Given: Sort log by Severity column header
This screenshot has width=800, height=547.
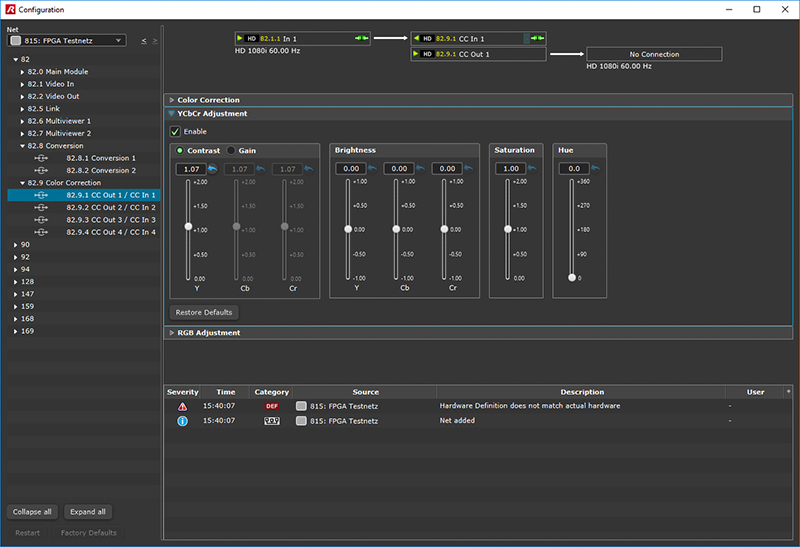Looking at the screenshot, I should coord(183,392).
